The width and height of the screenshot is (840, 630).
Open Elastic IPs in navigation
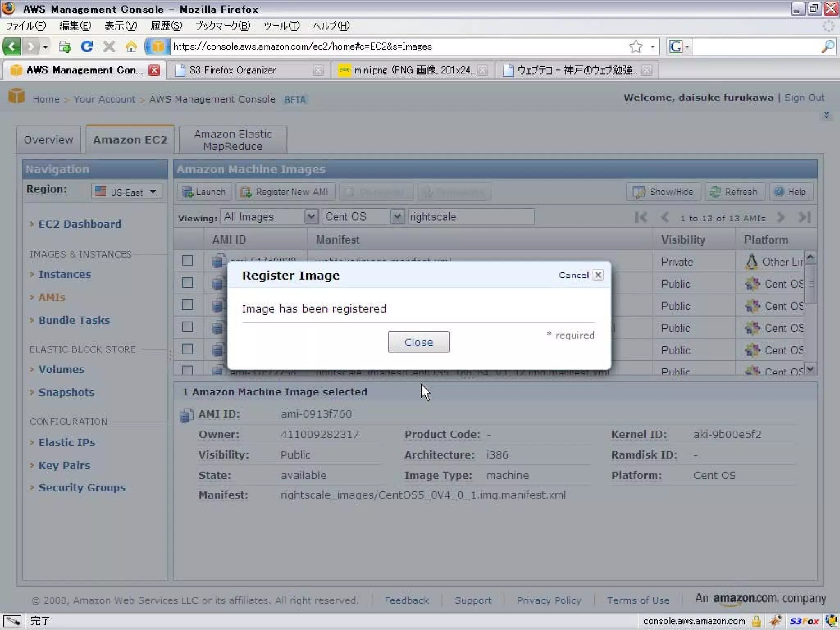pos(67,442)
